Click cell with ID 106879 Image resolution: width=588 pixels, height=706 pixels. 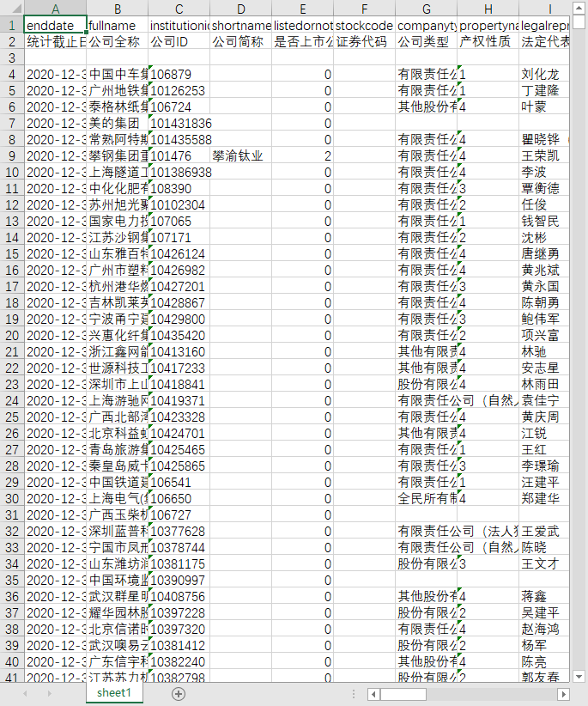(179, 74)
